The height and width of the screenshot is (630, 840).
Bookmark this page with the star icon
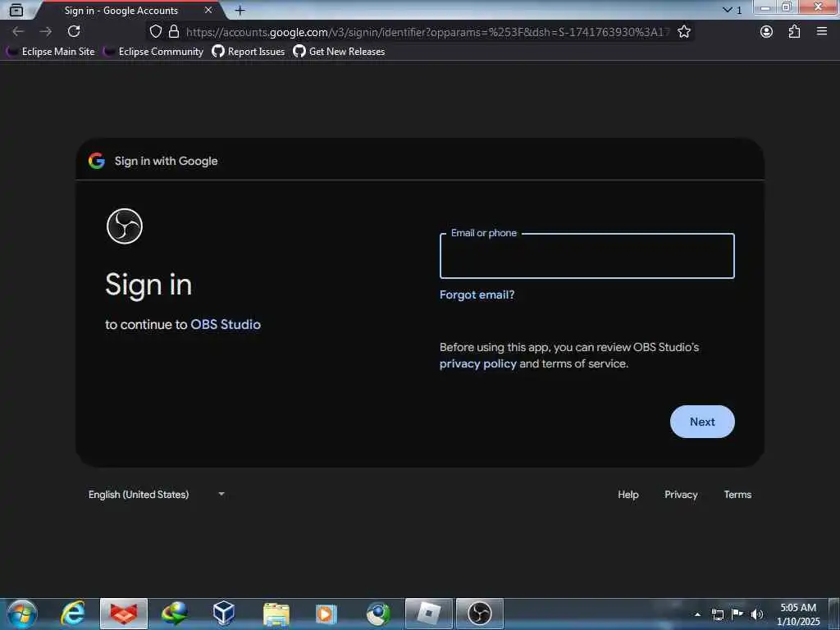[x=684, y=32]
